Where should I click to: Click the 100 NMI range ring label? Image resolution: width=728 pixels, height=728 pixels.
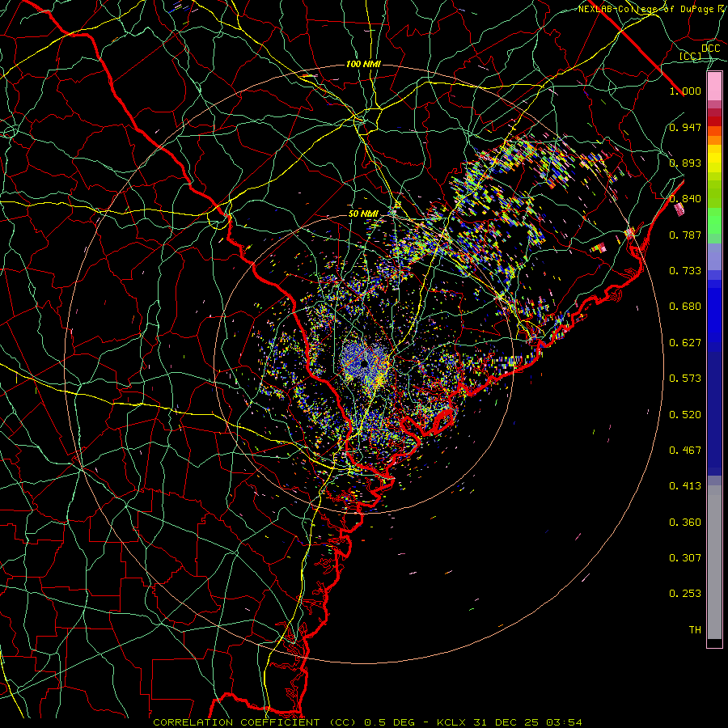(363, 64)
